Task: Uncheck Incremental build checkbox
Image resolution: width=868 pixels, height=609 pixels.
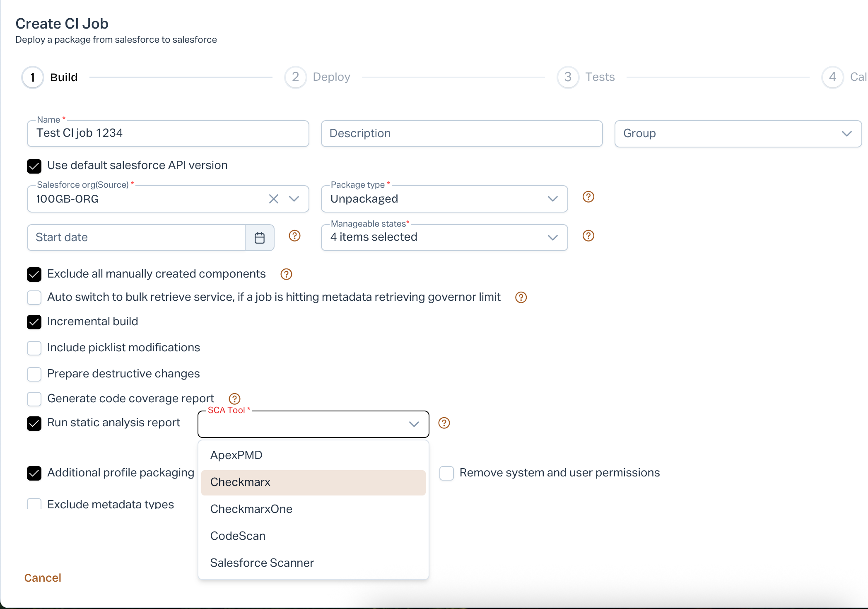Action: [34, 322]
